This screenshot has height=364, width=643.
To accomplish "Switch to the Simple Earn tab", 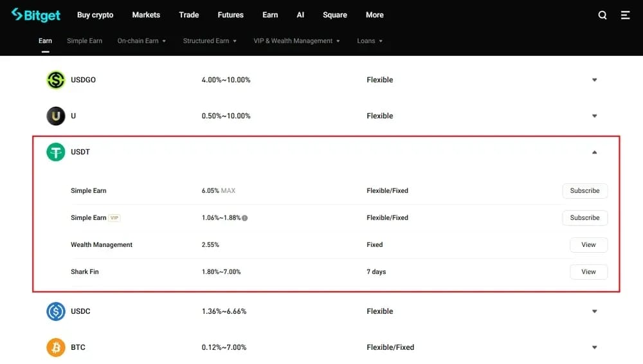I will tap(84, 41).
